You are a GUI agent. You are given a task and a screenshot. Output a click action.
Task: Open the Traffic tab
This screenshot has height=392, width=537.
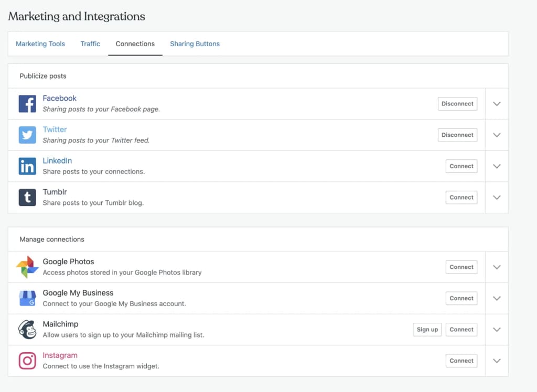[x=90, y=43]
